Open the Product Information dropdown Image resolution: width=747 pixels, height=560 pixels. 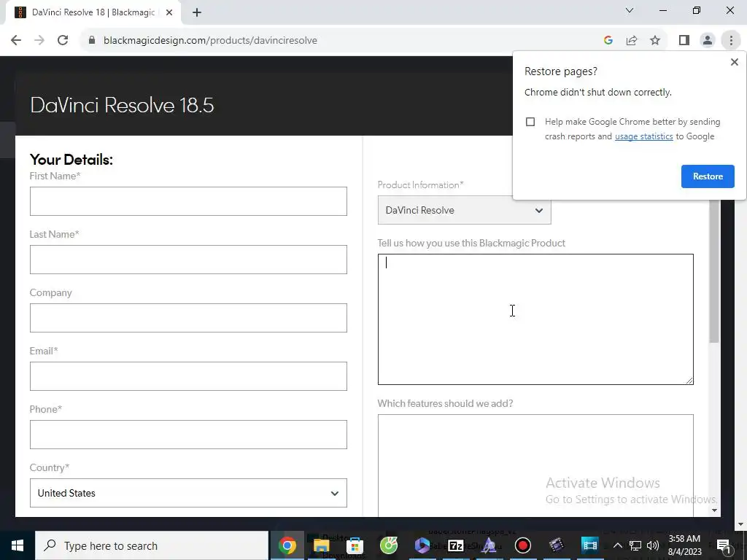click(464, 210)
